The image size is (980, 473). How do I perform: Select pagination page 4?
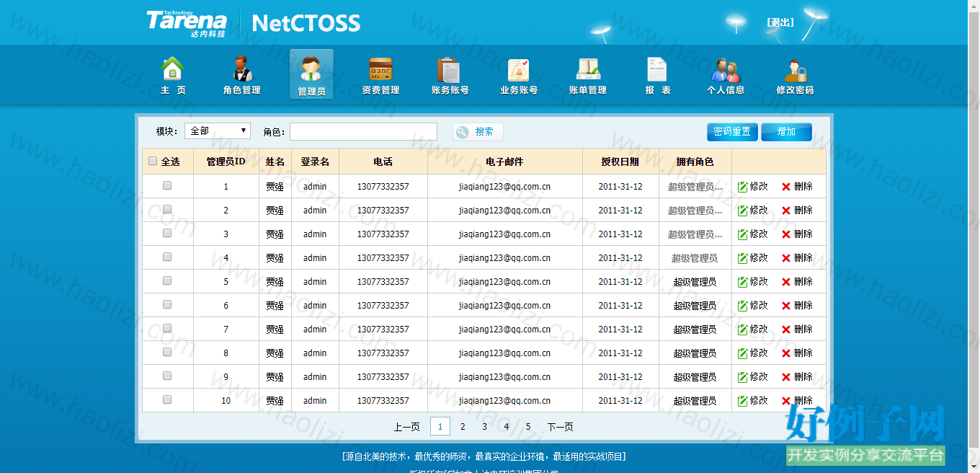(x=507, y=427)
